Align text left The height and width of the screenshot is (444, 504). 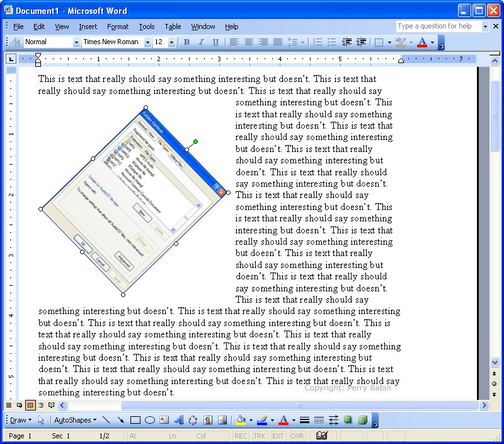point(234,42)
